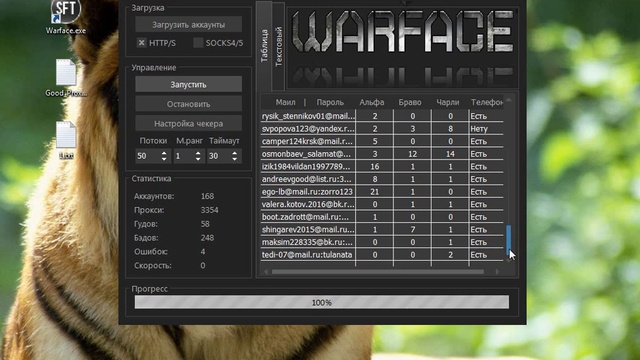
Task: Click the М.ранг field showing 1
Action: pyautogui.click(x=184, y=156)
